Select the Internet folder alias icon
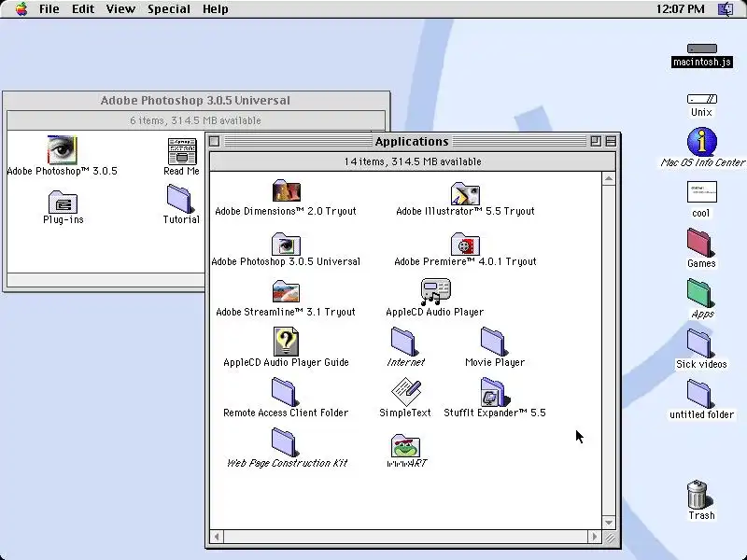The height and width of the screenshot is (560, 747). (405, 342)
